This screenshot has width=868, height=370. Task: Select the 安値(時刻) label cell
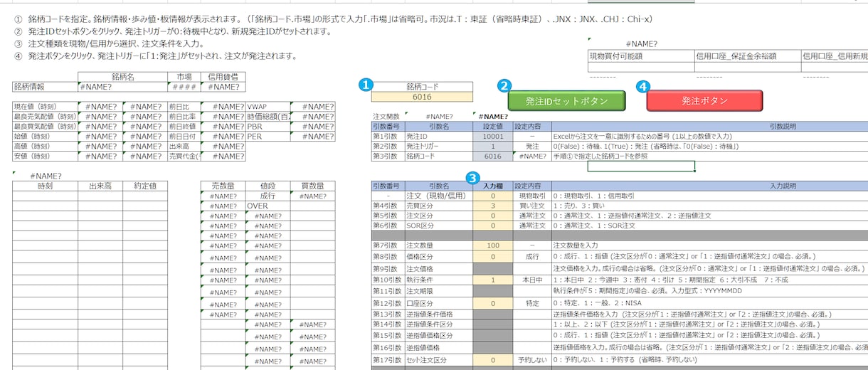(x=45, y=156)
